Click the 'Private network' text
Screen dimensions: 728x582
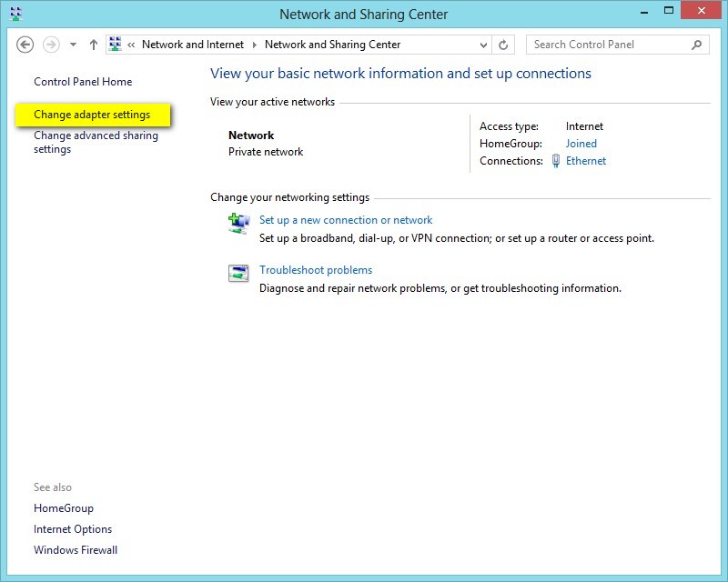(x=266, y=152)
